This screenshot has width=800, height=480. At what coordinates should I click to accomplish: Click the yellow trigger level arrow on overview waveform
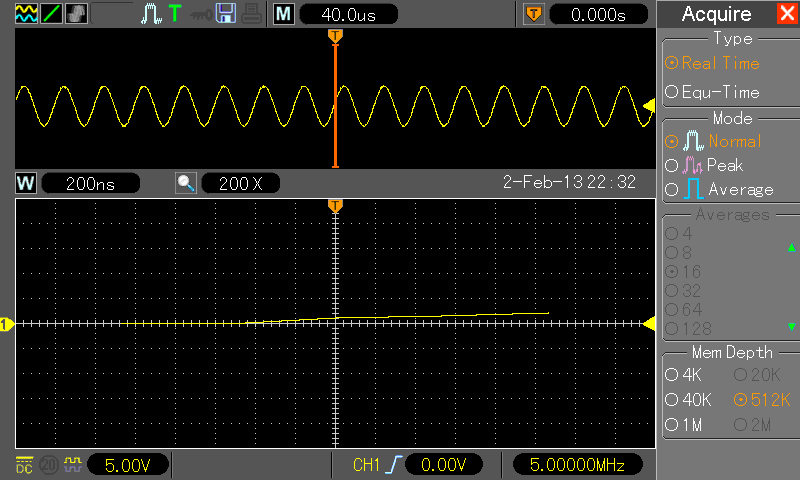click(649, 106)
